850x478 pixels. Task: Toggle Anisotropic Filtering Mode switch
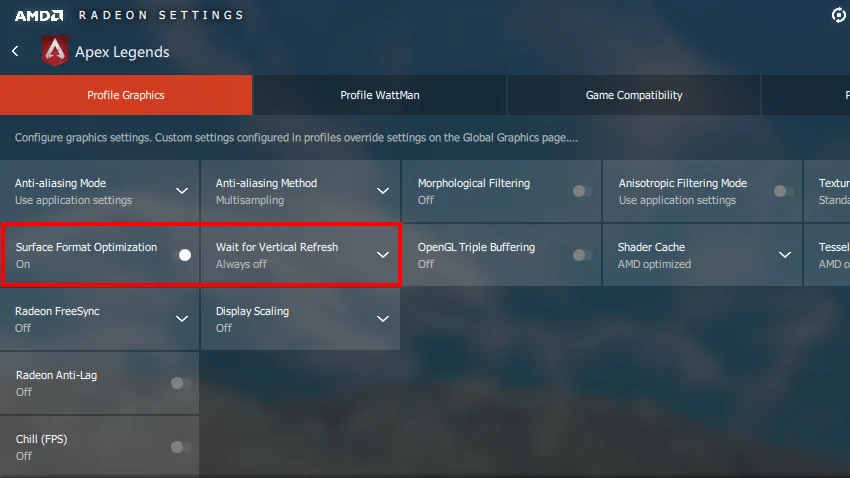click(x=783, y=191)
